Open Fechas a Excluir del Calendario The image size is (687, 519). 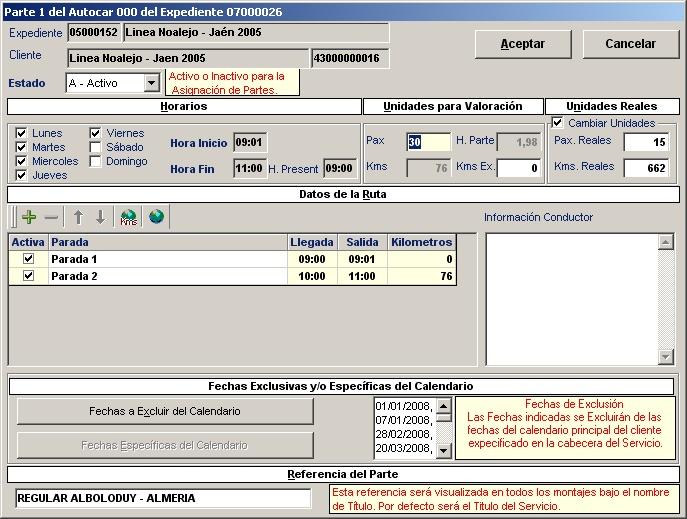165,411
